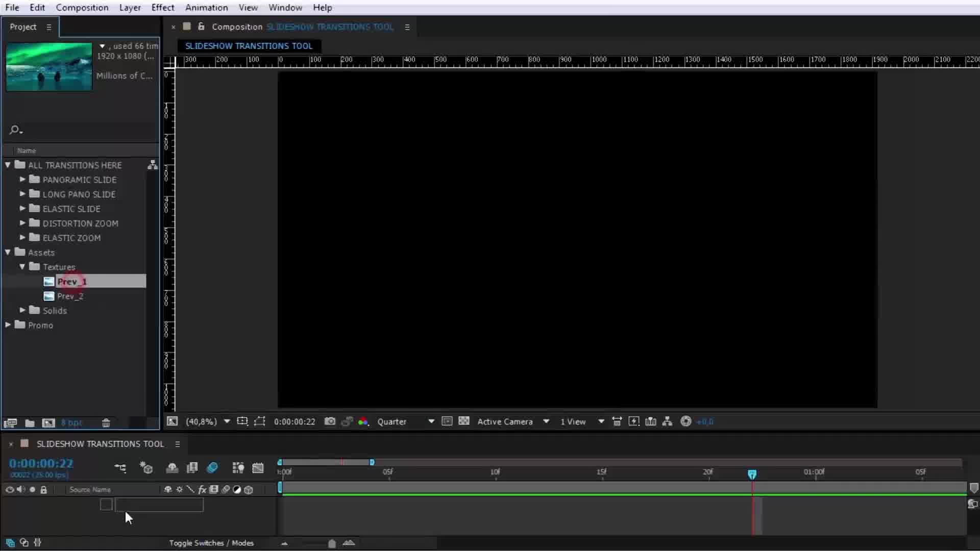Image resolution: width=980 pixels, height=551 pixels.
Task: Collapse the Assets folder
Action: pyautogui.click(x=8, y=252)
